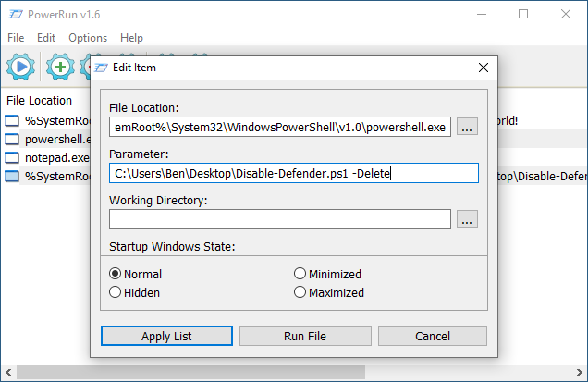Choose the Hidden startup window state

tap(116, 292)
